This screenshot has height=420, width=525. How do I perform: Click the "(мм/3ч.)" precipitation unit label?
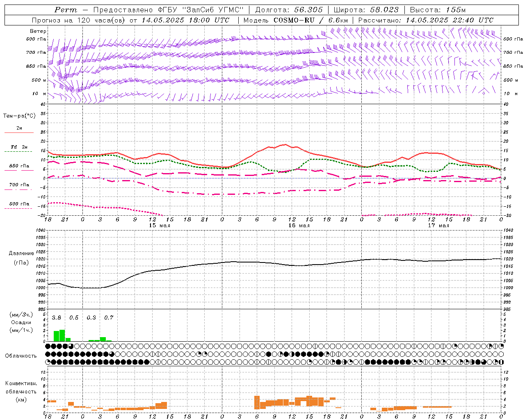[x=21, y=315]
